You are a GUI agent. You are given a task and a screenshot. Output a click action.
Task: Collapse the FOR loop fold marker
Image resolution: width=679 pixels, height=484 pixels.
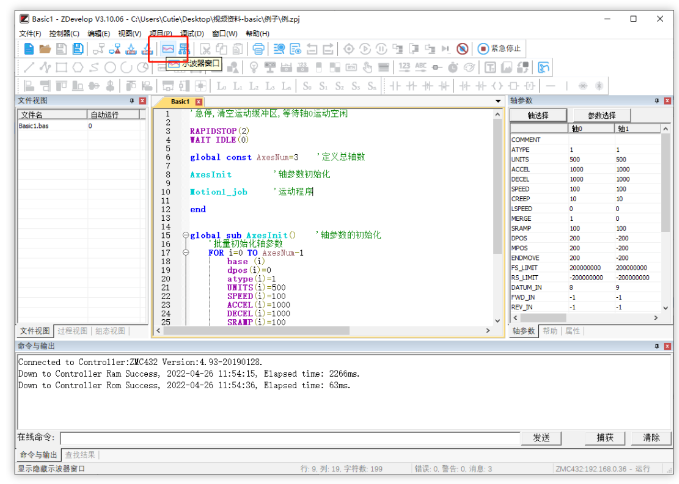coord(186,252)
